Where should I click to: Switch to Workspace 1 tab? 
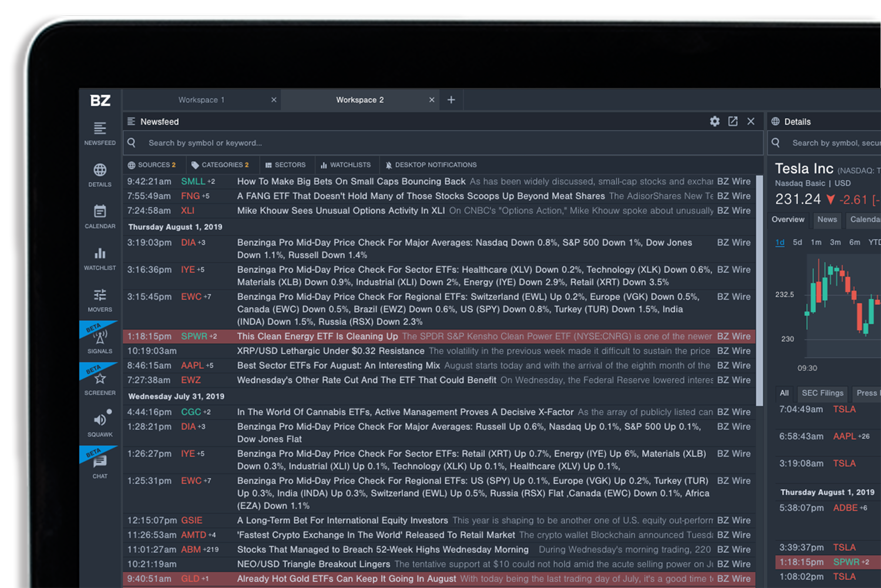pos(201,100)
